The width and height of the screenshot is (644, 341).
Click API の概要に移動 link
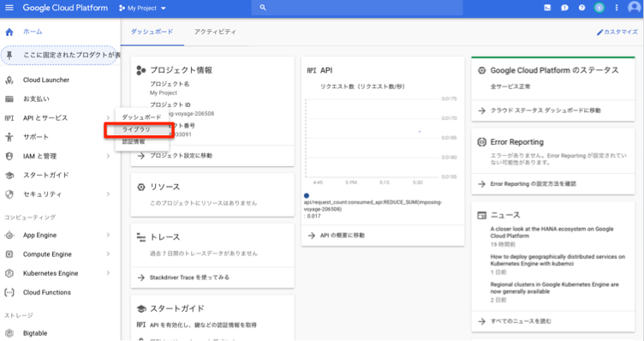[343, 236]
